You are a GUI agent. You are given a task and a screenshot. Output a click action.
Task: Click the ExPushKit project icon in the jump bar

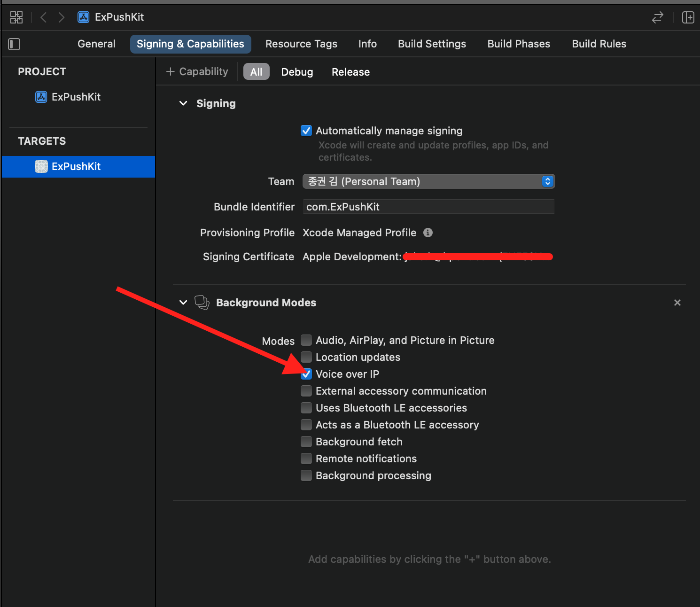click(84, 17)
